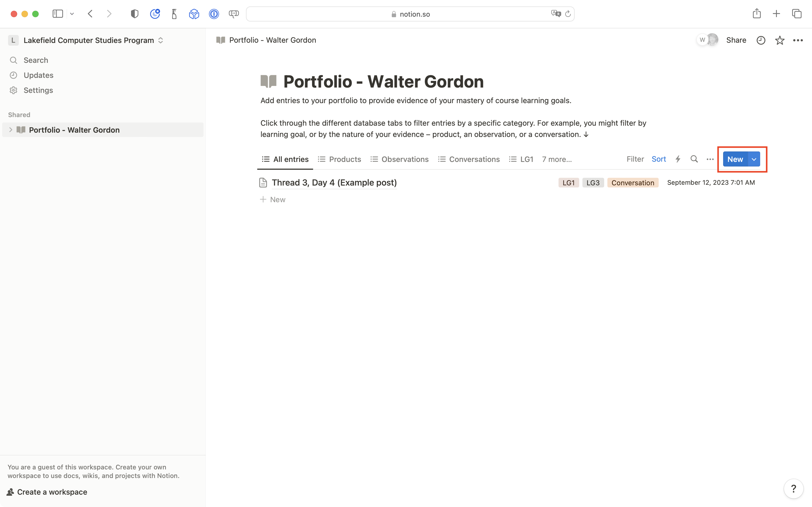812x507 pixels.
Task: Switch to the Observations tab
Action: pos(399,159)
